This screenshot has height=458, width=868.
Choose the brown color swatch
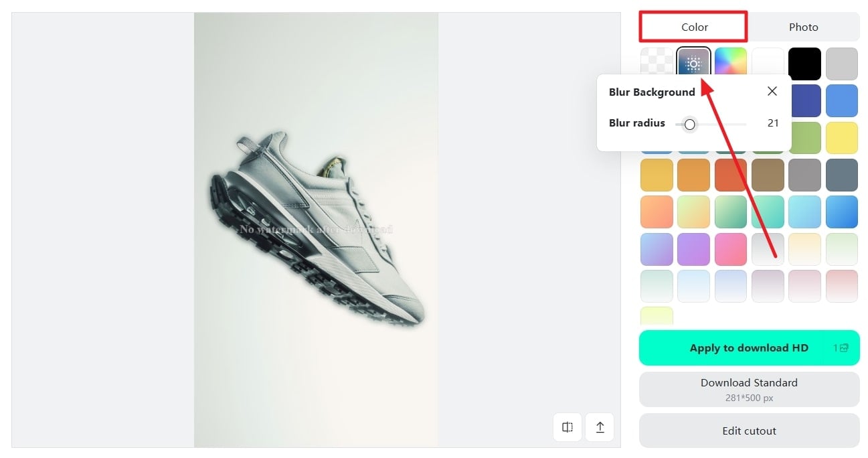(768, 175)
